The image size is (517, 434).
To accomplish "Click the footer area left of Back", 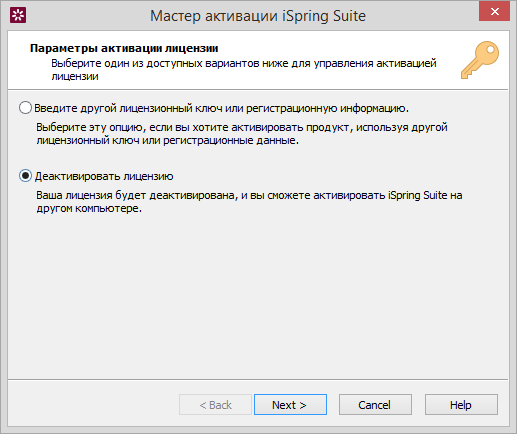I will 93,405.
